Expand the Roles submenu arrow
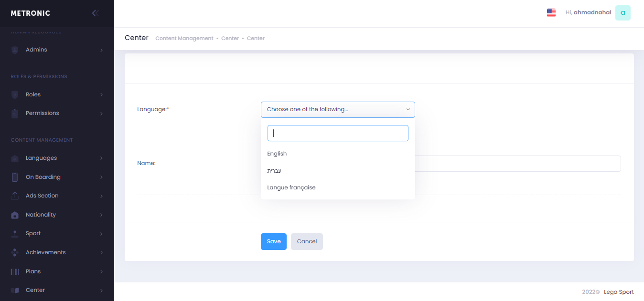The height and width of the screenshot is (301, 644). [x=101, y=95]
